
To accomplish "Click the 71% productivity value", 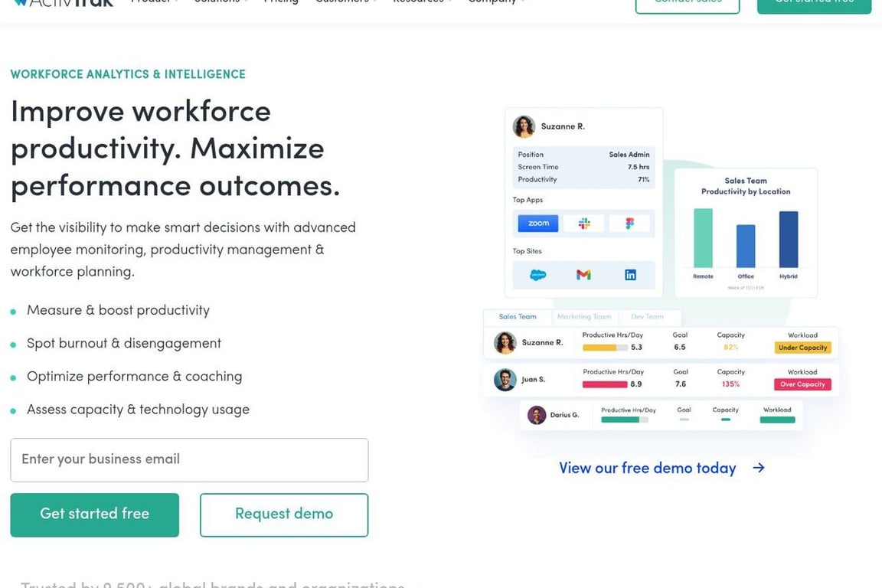I will point(643,179).
